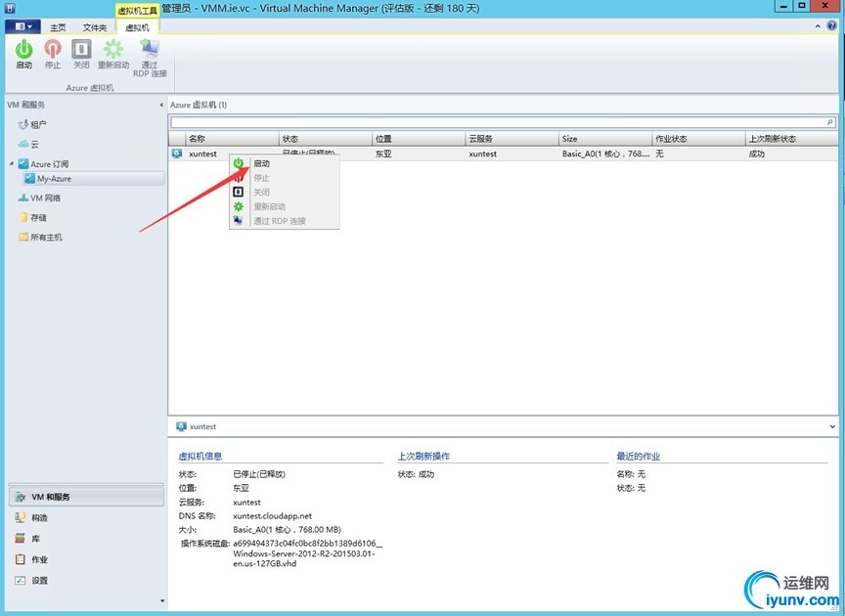Viewport: 845px width, 616px height.
Task: Click the window system icon in the title bar
Action: pos(10,8)
